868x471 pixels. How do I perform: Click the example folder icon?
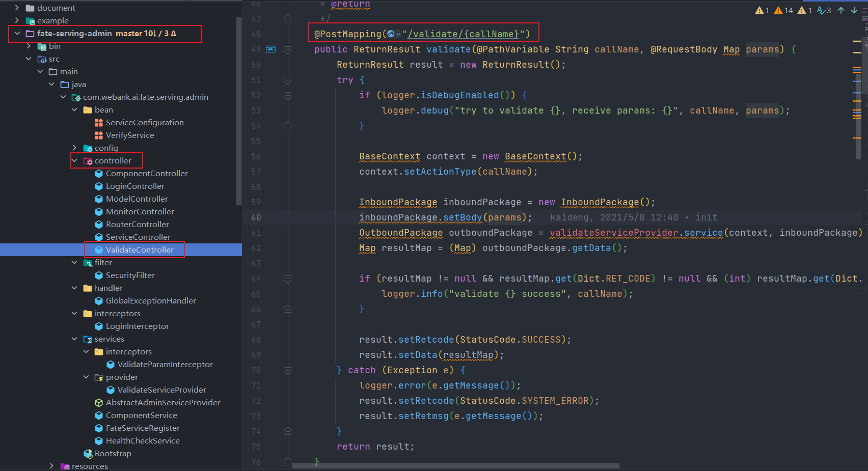30,21
